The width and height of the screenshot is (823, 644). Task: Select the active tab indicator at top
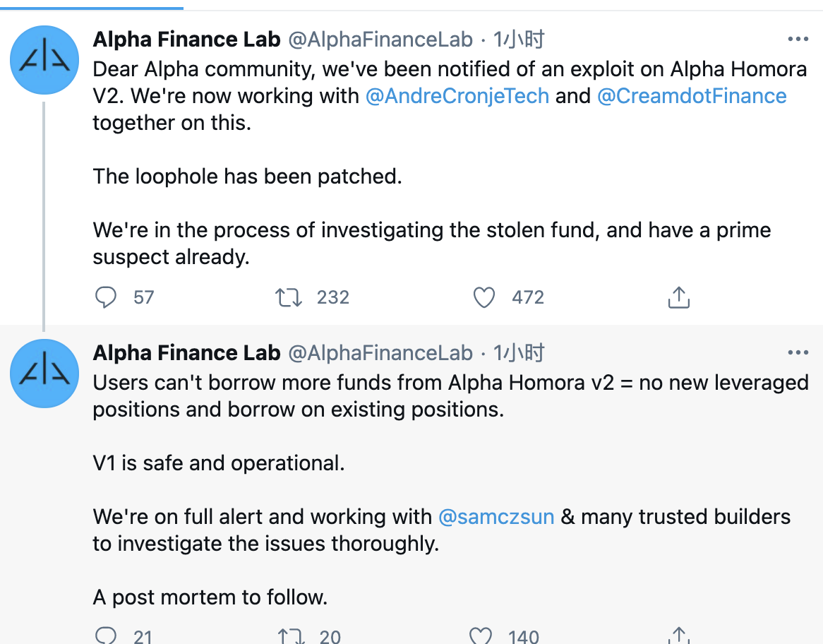click(x=92, y=8)
